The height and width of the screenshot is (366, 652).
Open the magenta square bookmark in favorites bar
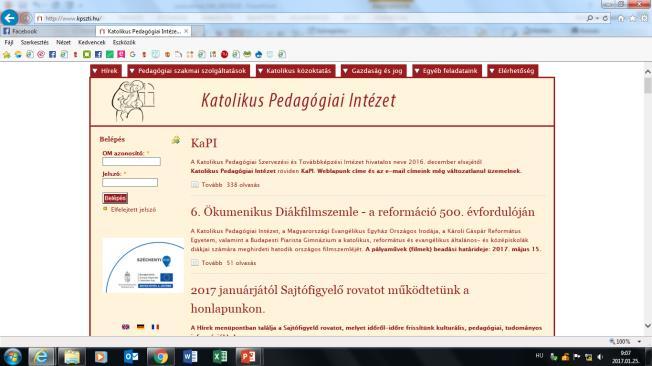coord(121,54)
